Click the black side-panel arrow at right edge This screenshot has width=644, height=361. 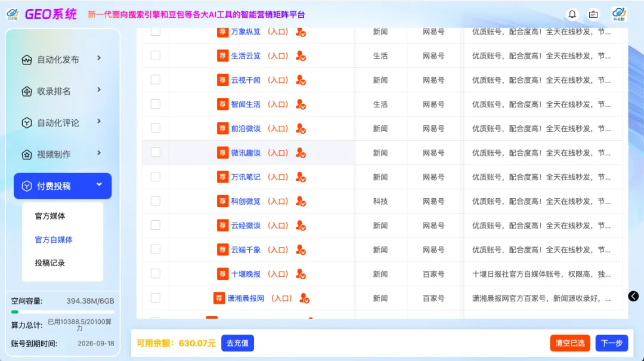click(633, 297)
